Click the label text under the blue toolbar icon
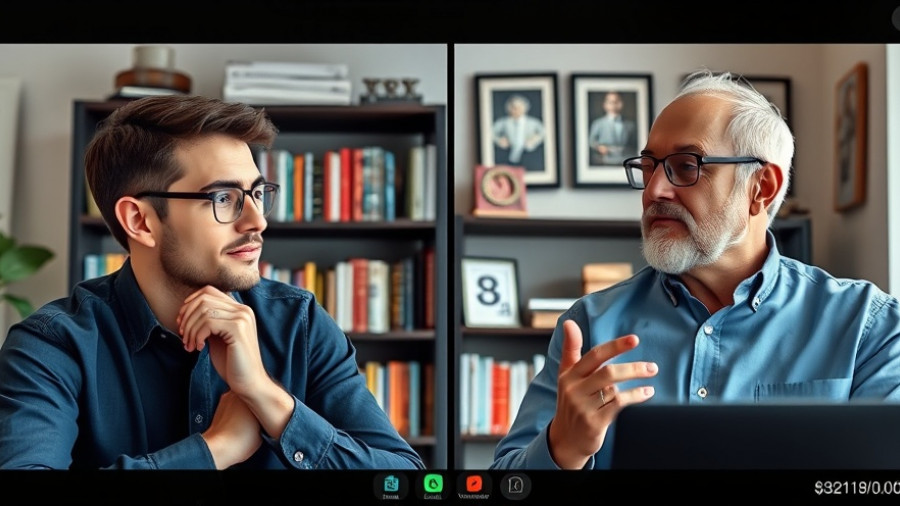900x506 pixels. pos(391,497)
